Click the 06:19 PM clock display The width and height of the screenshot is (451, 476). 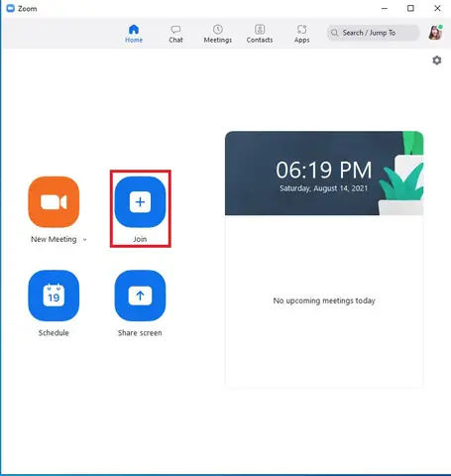[324, 170]
